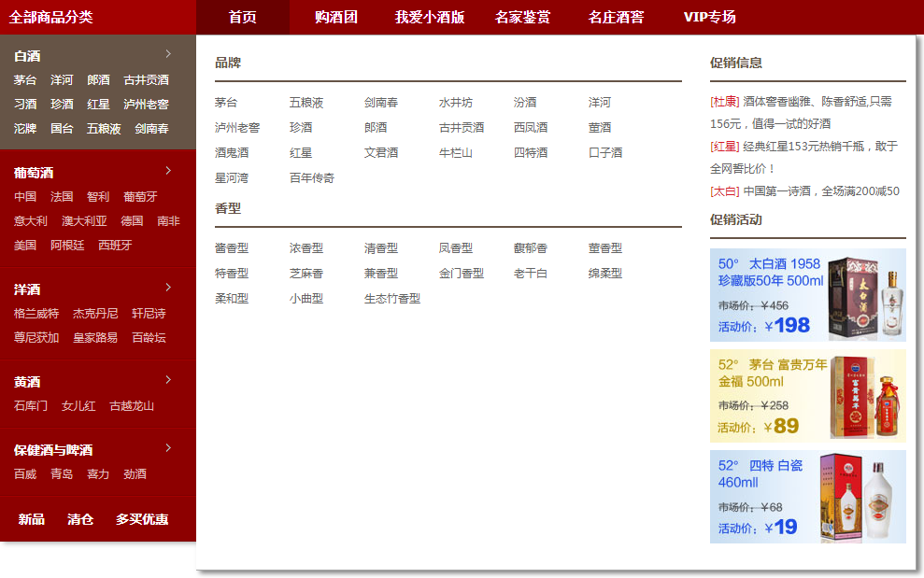924x578 pixels.
Task: Open the 多买优惠 link in sidebar footer
Action: point(142,519)
